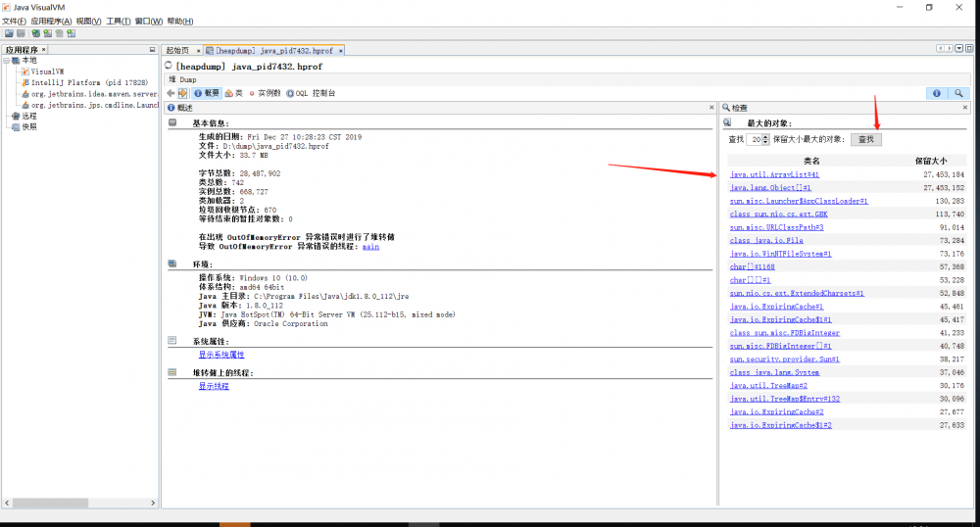Select the 远程 tree node
This screenshot has width=980, height=527.
24,117
